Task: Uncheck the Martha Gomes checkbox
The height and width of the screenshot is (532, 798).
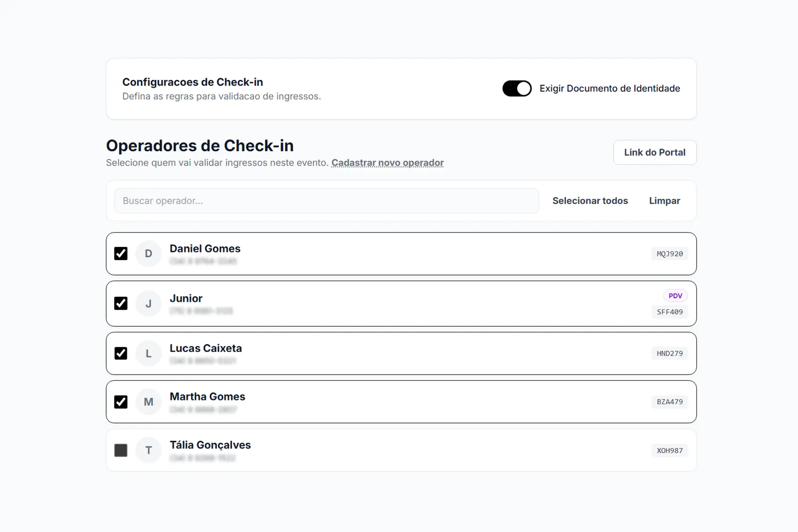Action: (x=121, y=402)
